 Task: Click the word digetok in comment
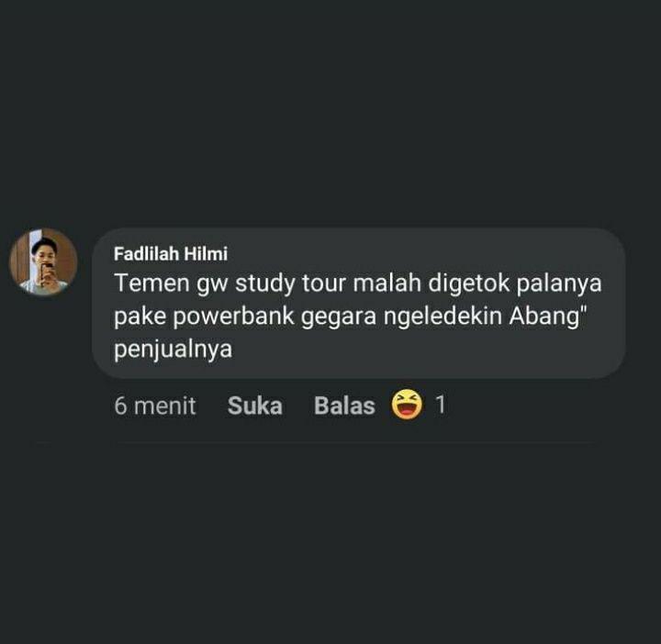pos(469,283)
